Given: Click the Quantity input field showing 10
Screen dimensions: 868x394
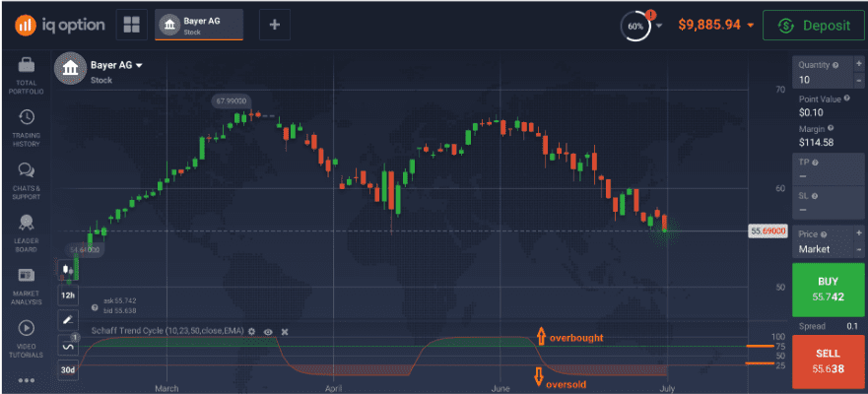Looking at the screenshot, I should click(823, 73).
